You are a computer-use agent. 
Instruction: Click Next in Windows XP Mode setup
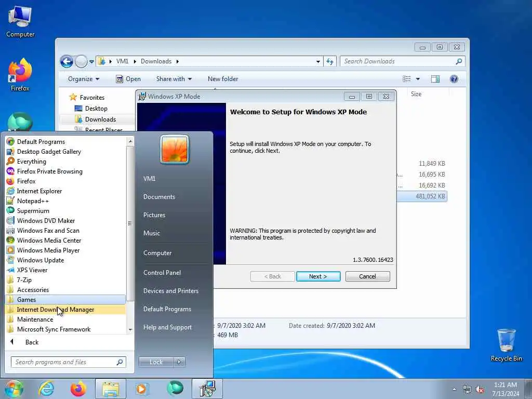(318, 276)
